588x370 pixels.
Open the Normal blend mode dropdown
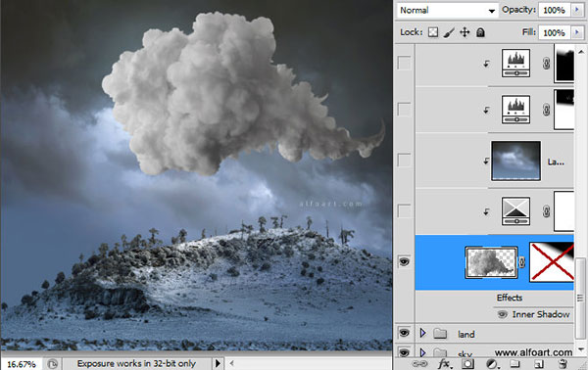tap(448, 11)
